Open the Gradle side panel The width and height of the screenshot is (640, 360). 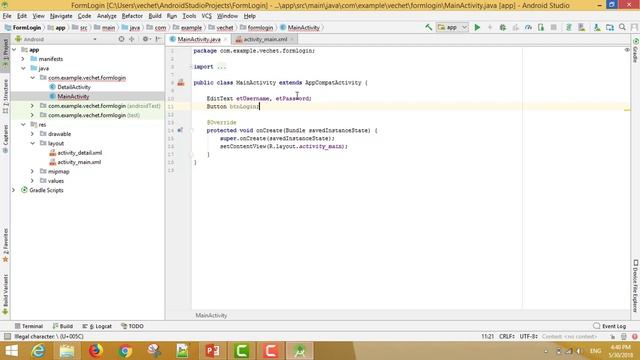coord(636,50)
